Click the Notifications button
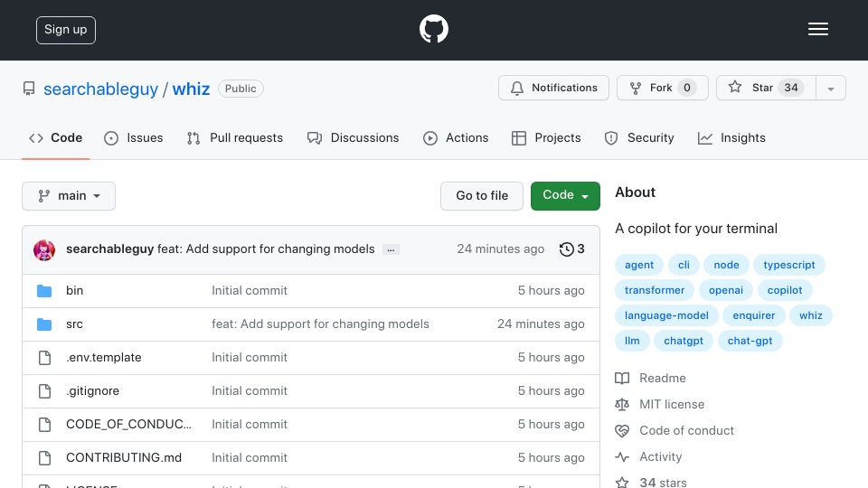Viewport: 868px width, 488px height. point(553,88)
